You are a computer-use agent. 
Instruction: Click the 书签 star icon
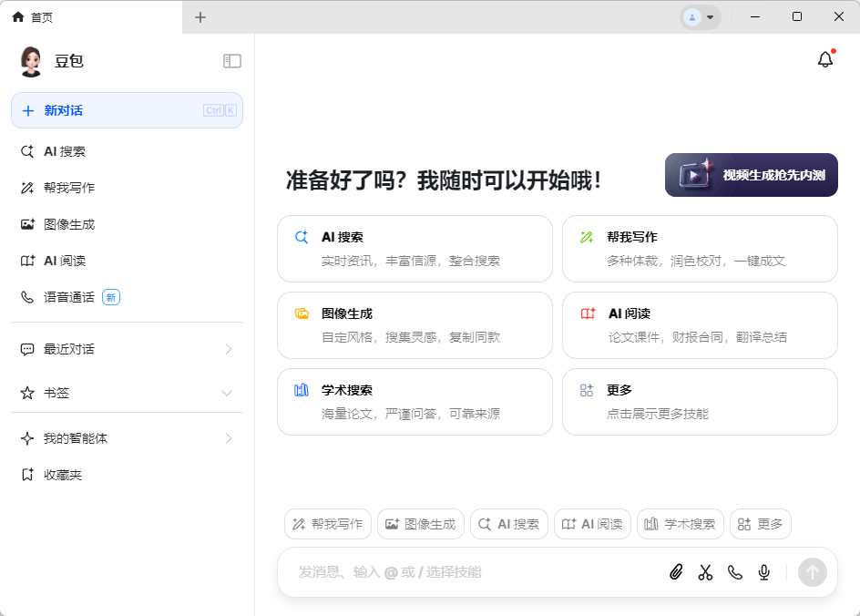(27, 393)
